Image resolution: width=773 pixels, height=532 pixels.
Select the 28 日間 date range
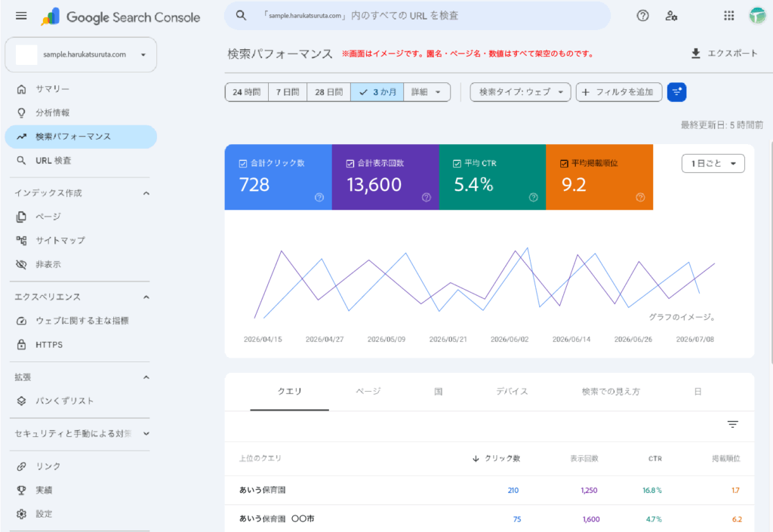(329, 92)
